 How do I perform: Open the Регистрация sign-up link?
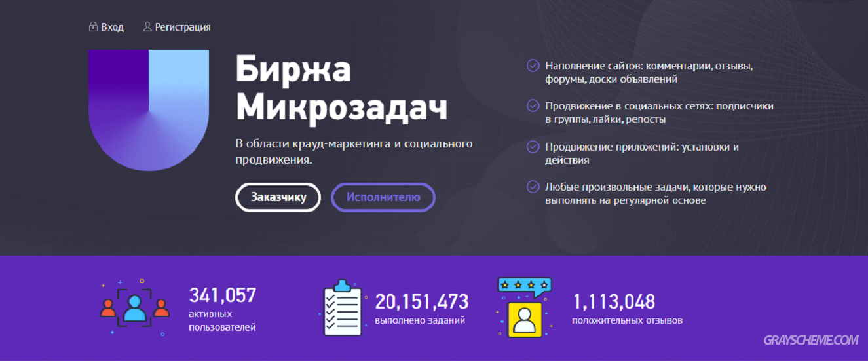tap(183, 28)
